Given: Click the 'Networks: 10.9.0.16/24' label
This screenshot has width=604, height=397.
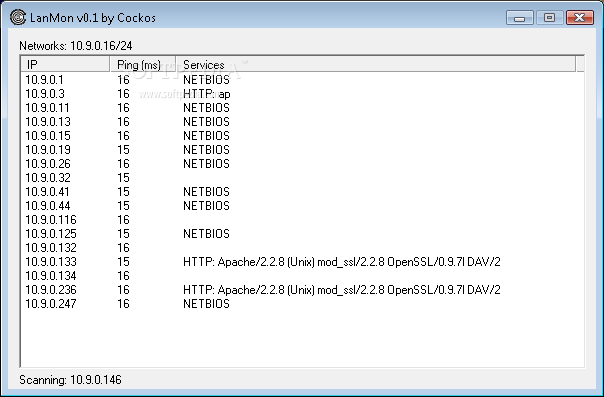Looking at the screenshot, I should coord(76,46).
